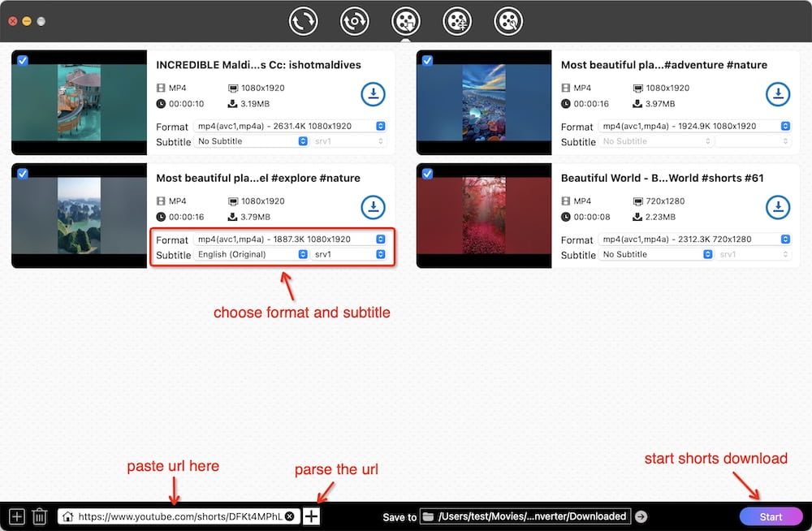Click the plus icon to parse the URL

(312, 516)
